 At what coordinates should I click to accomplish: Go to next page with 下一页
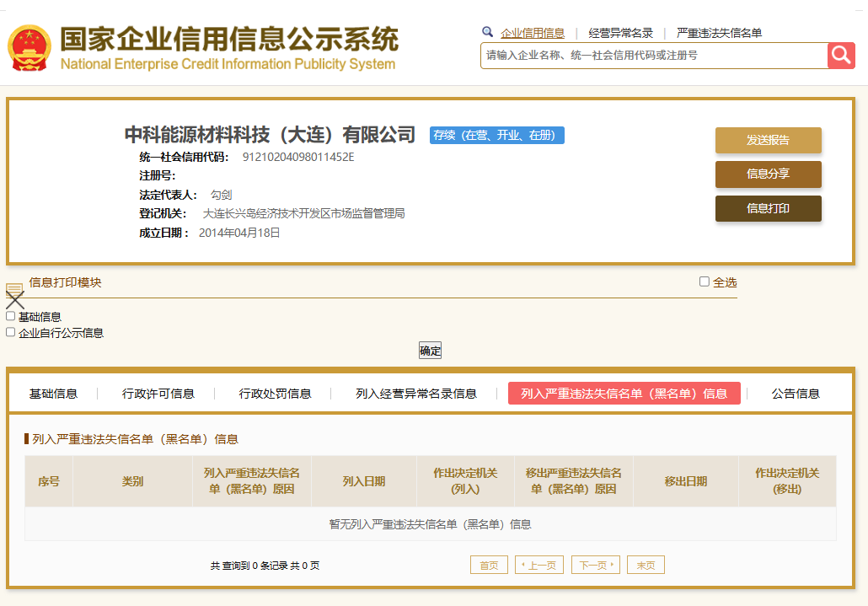[x=595, y=565]
